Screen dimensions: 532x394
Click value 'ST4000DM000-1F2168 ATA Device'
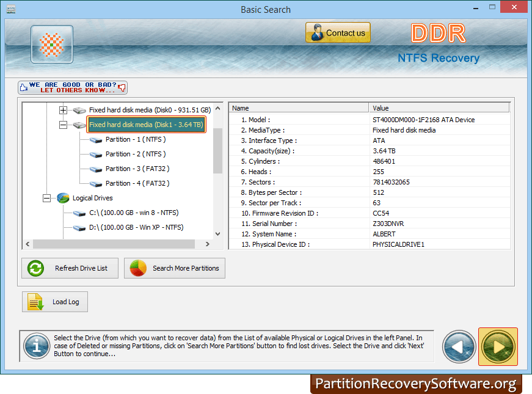423,120
